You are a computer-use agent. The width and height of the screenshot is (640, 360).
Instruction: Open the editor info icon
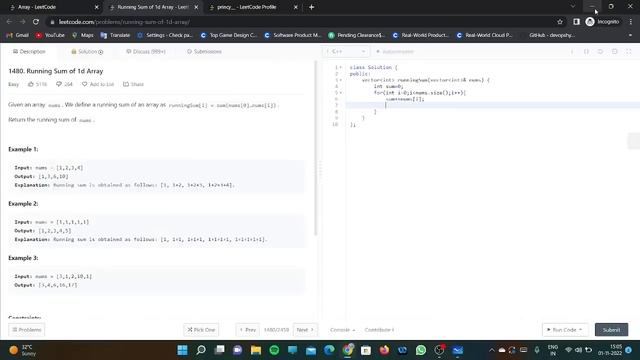click(572, 51)
